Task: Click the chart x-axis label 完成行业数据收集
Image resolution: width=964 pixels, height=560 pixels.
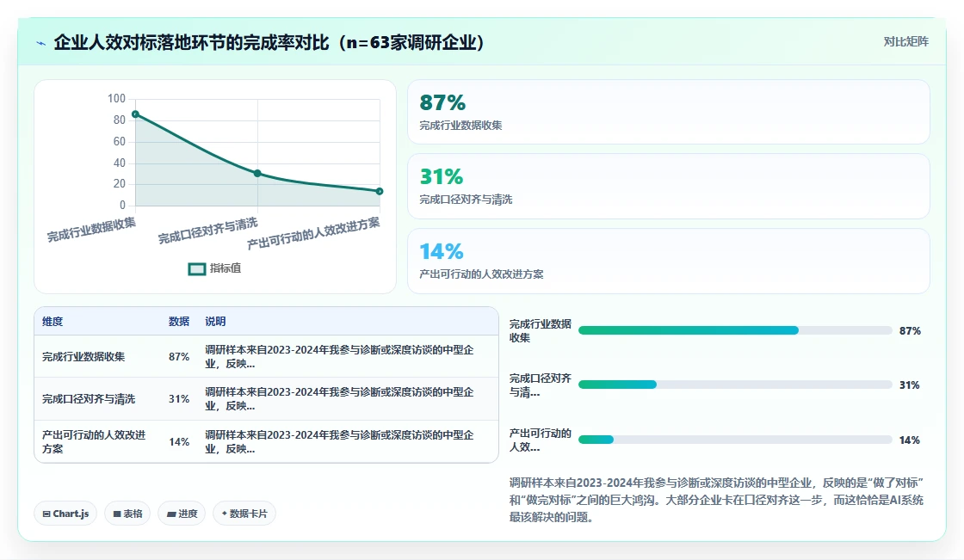Action: (91, 230)
